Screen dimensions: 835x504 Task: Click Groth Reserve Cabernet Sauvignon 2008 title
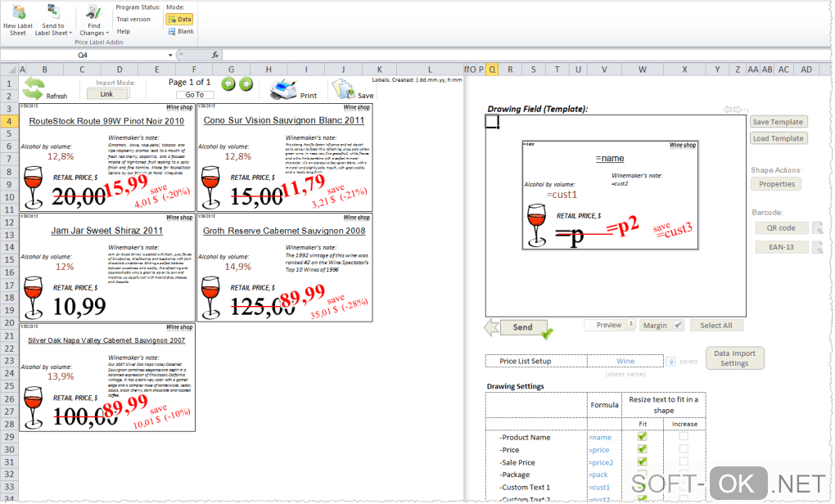click(x=284, y=231)
